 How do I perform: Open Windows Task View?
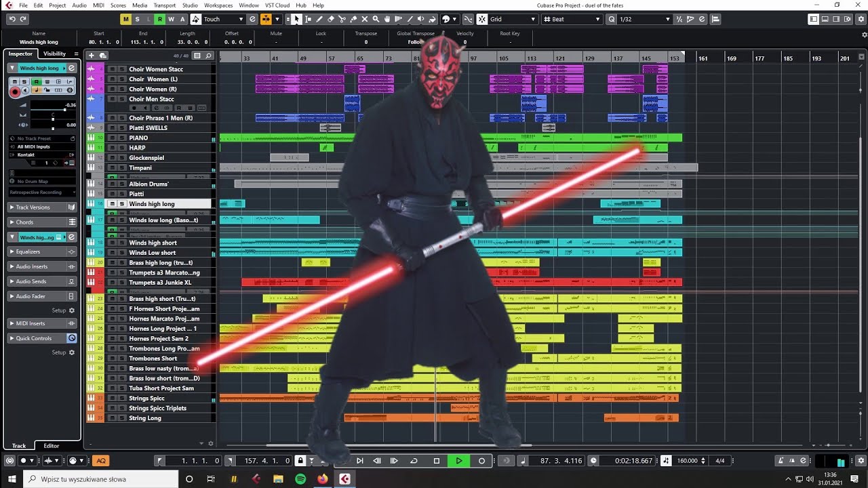[211, 479]
